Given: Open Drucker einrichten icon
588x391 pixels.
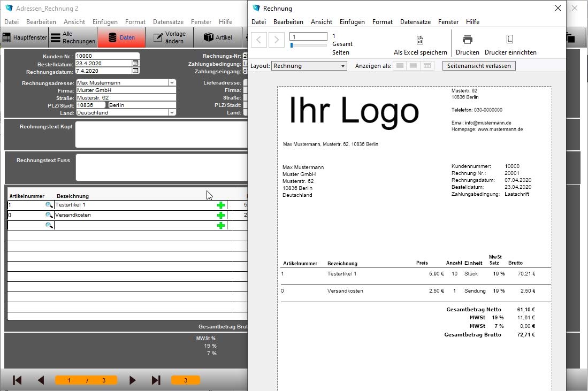Looking at the screenshot, I should coord(510,40).
